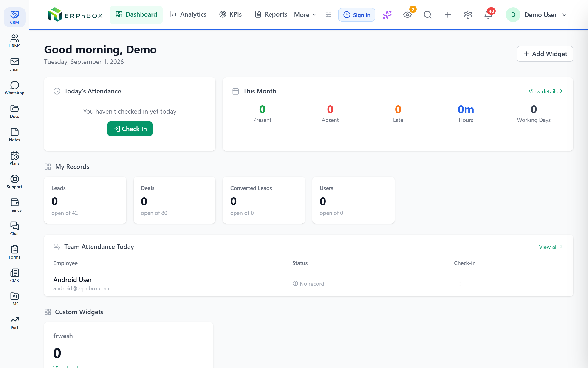Open the WhatsApp module
This screenshot has height=368, width=588.
tap(14, 88)
